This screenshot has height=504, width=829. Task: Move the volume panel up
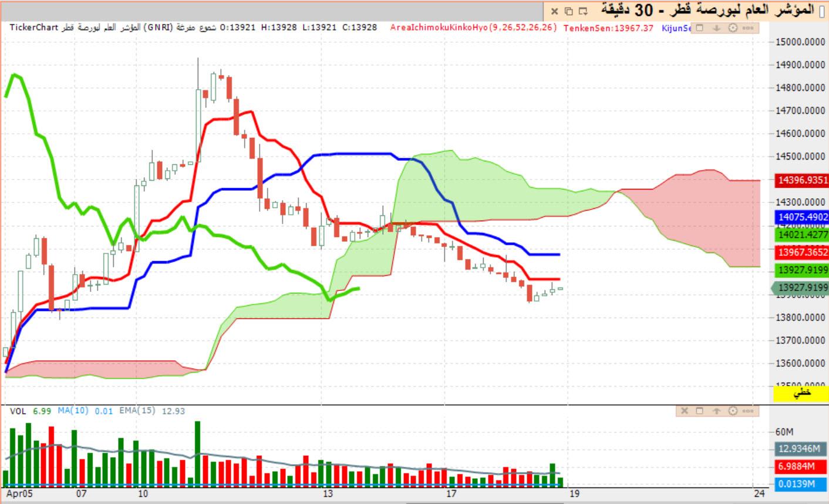click(x=716, y=411)
